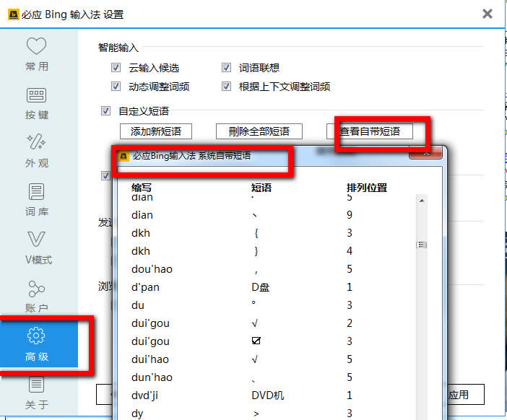This screenshot has height=420, width=507.
Task: Toggle the checkbox partly hidden behind the popup
Action: tap(105, 175)
